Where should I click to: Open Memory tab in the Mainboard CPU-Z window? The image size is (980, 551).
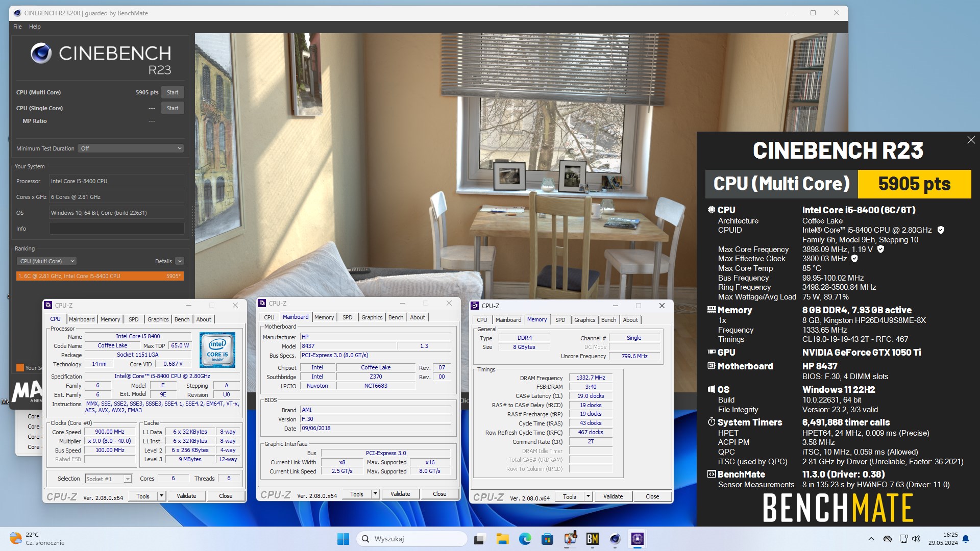pos(324,317)
